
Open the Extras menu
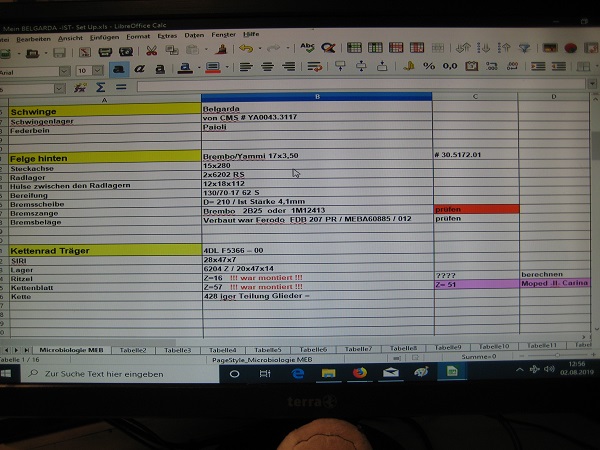click(167, 36)
